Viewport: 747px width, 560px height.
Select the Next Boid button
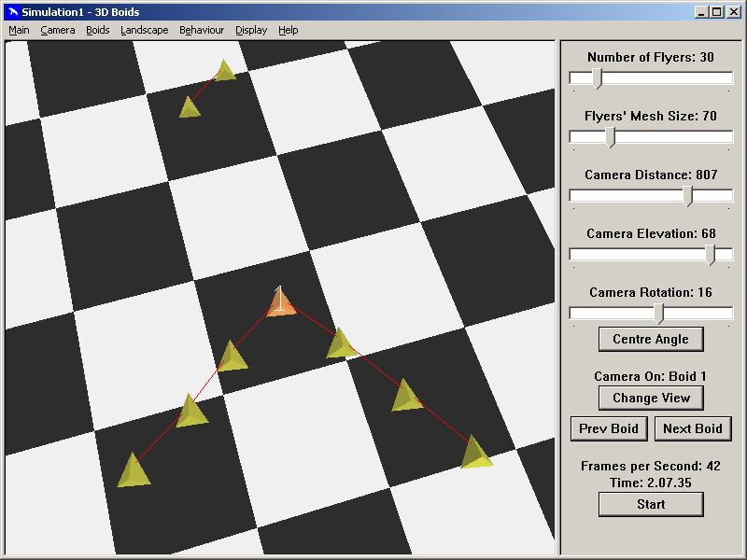(693, 428)
